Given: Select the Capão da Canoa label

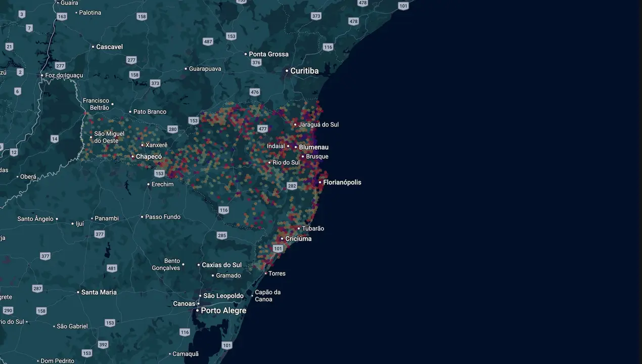Looking at the screenshot, I should pyautogui.click(x=267, y=296).
